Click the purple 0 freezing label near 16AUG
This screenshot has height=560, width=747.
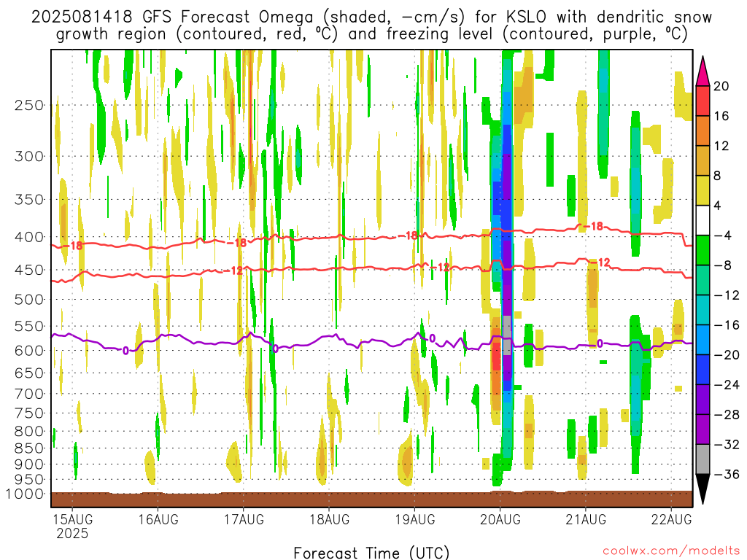125,351
